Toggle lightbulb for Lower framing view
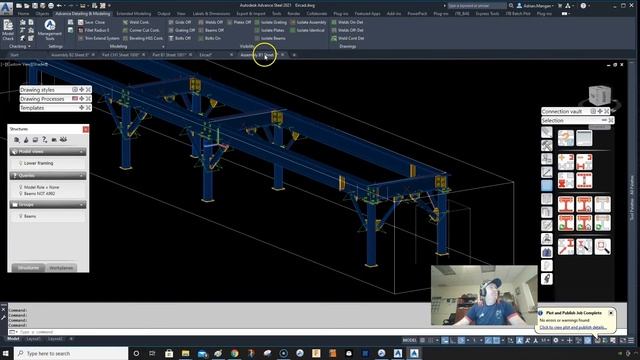The width and height of the screenshot is (640, 360). pyautogui.click(x=20, y=163)
